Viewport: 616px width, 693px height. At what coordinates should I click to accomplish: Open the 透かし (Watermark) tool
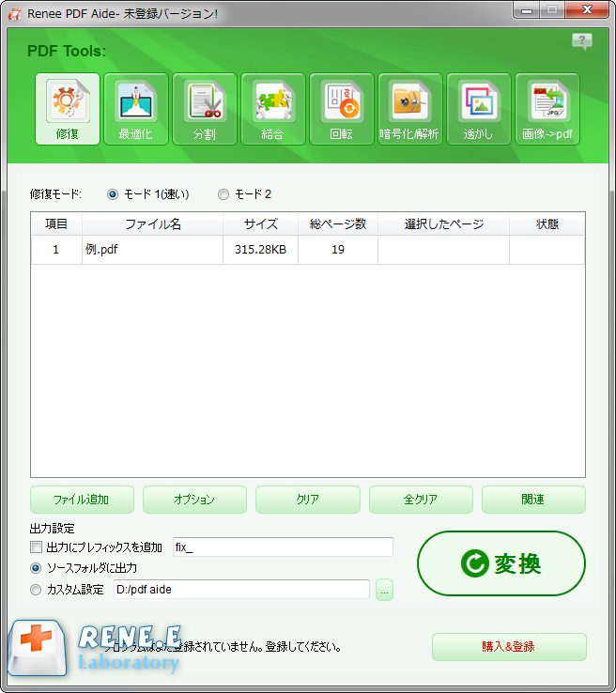click(x=479, y=109)
